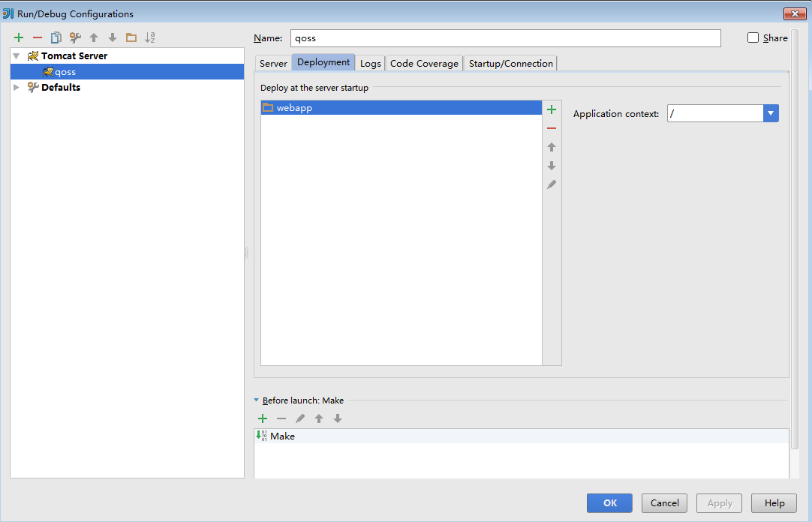812x522 pixels.
Task: Select the qoss configuration in tree
Action: (128, 72)
